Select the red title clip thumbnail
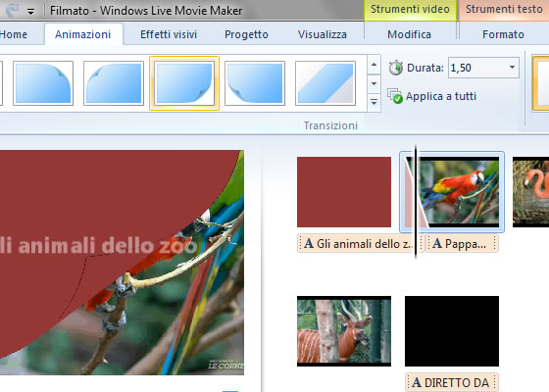This screenshot has height=392, width=549. [x=344, y=192]
